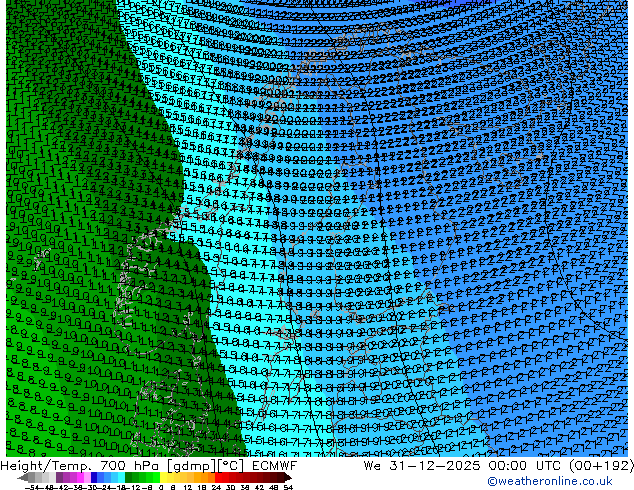Select the dark purple -42 legend swatch
Viewport: 634px width, 490px height.
[59, 477]
